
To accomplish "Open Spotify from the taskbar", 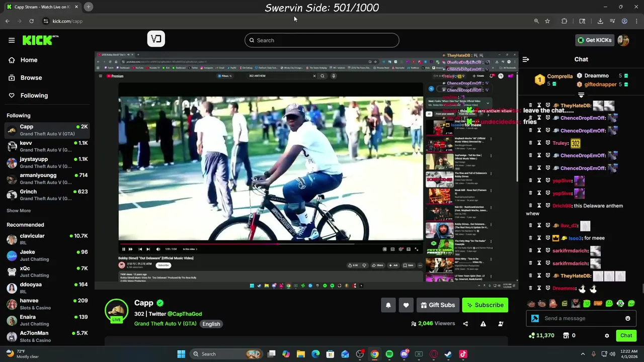I will click(389, 354).
